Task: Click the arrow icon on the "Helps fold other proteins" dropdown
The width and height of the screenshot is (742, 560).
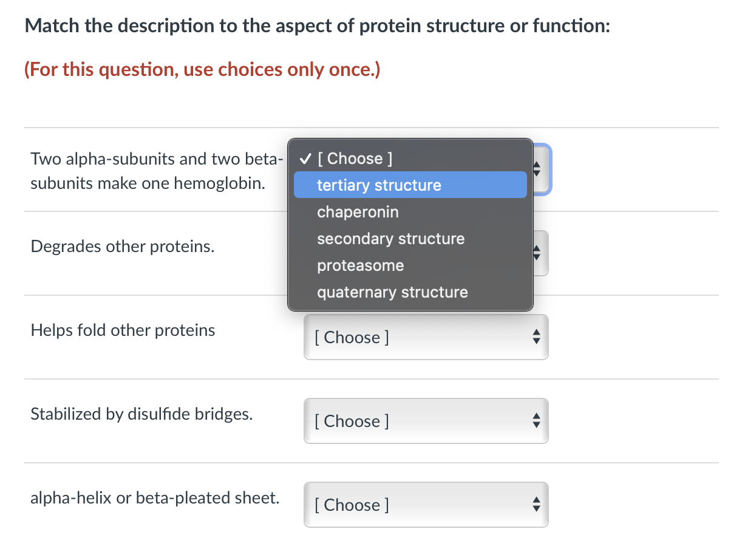Action: point(536,336)
